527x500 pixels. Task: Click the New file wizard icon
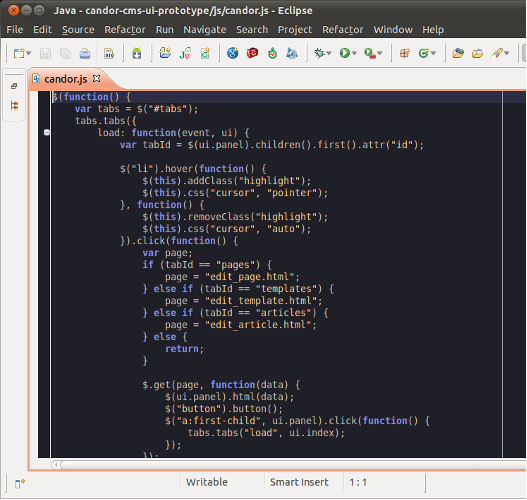tap(19, 53)
